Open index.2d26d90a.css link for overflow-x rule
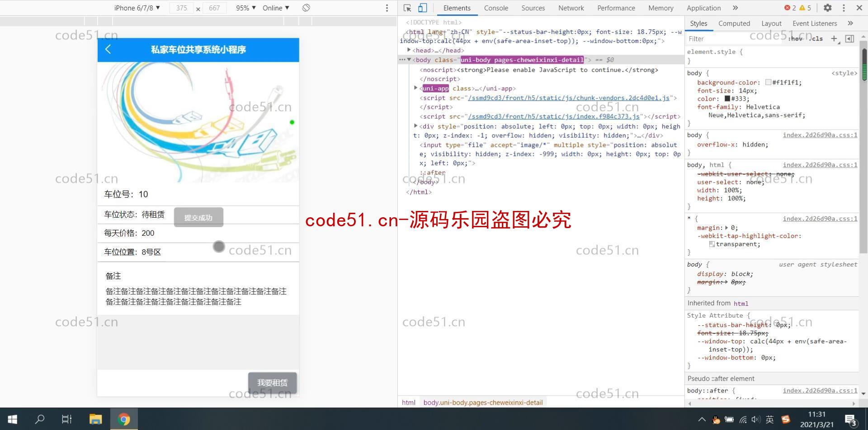 click(x=820, y=135)
